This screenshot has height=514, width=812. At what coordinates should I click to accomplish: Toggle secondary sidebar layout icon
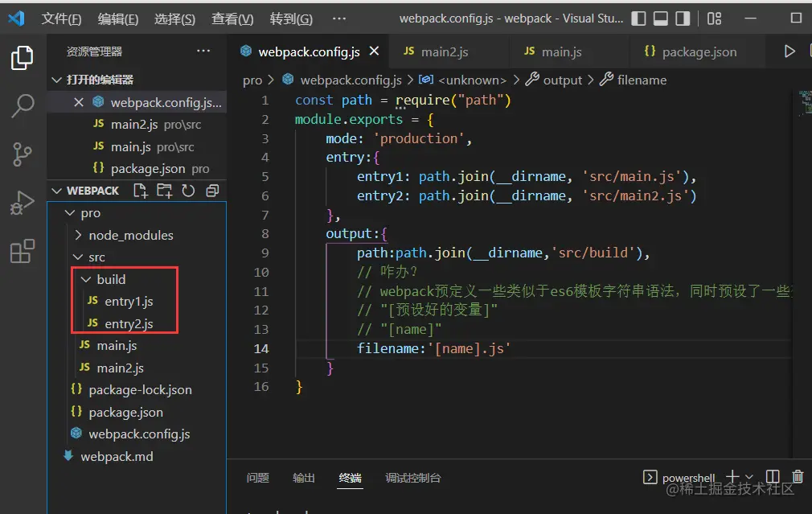coord(683,19)
